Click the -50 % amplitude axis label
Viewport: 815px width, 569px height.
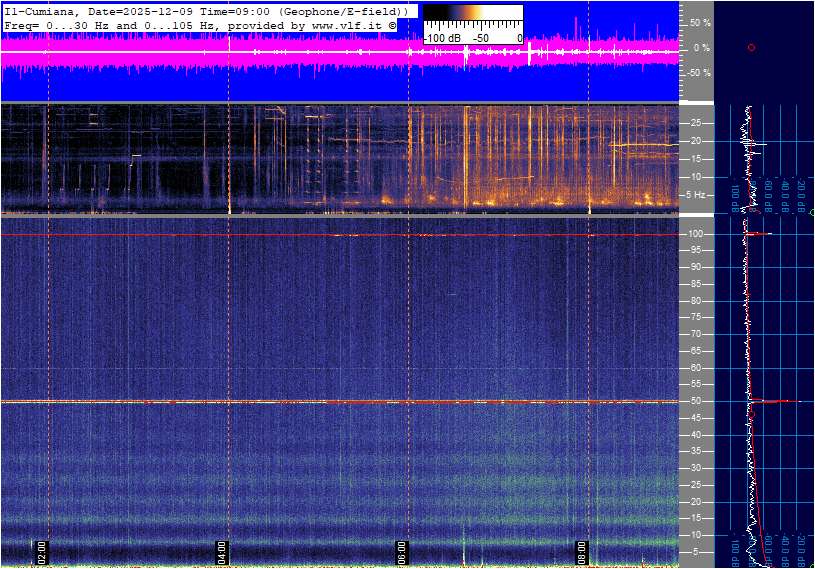[x=698, y=73]
